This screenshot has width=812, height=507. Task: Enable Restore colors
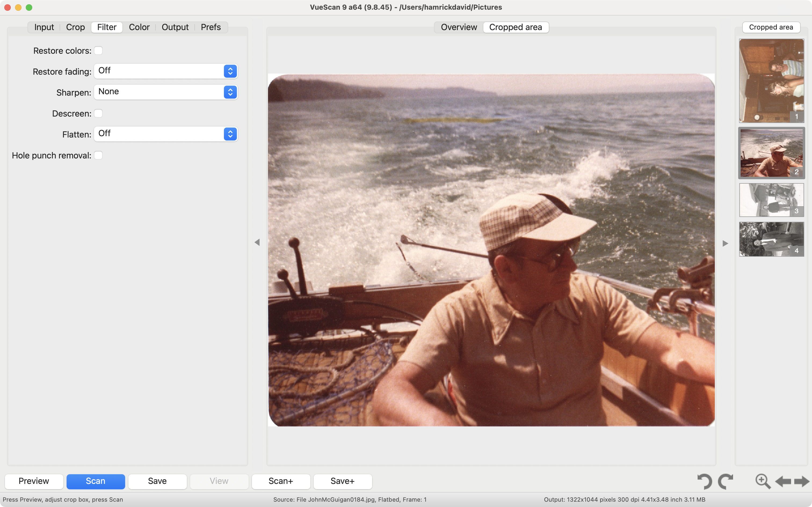point(98,50)
